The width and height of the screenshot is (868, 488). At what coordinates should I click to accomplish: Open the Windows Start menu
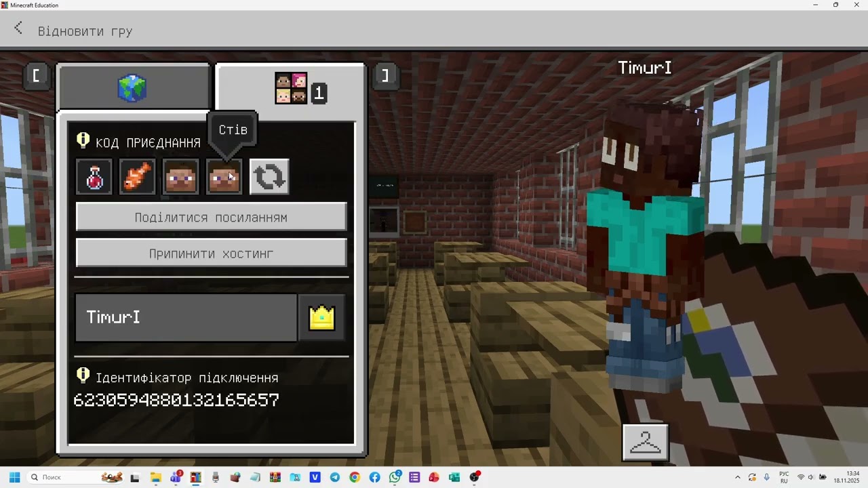pyautogui.click(x=14, y=477)
